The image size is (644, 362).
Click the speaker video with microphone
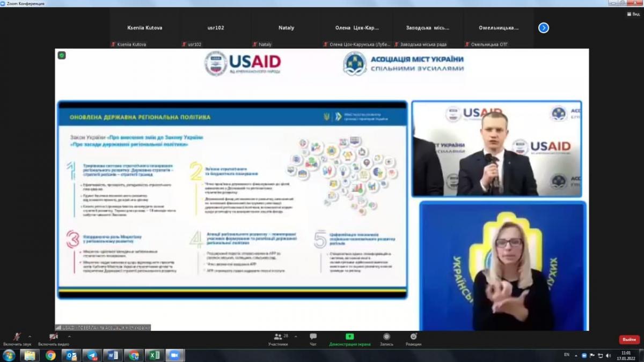pos(497,149)
